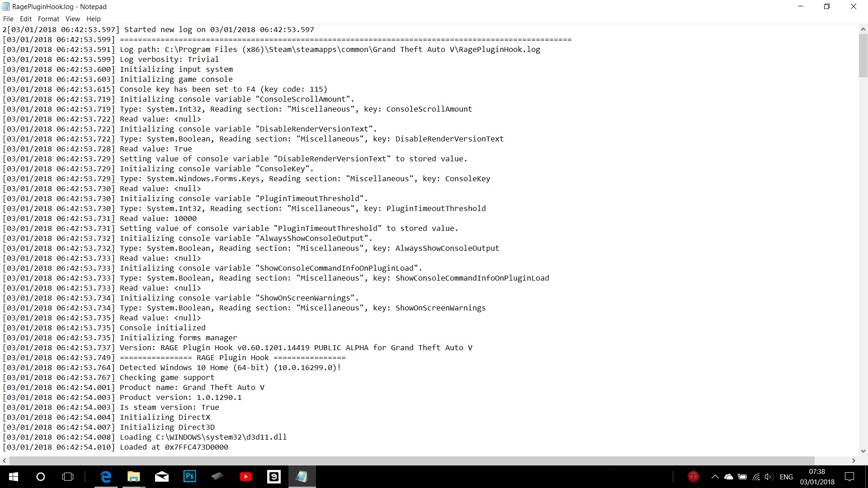Image resolution: width=868 pixels, height=488 pixels.
Task: Open the View menu
Action: pyautogui.click(x=72, y=19)
